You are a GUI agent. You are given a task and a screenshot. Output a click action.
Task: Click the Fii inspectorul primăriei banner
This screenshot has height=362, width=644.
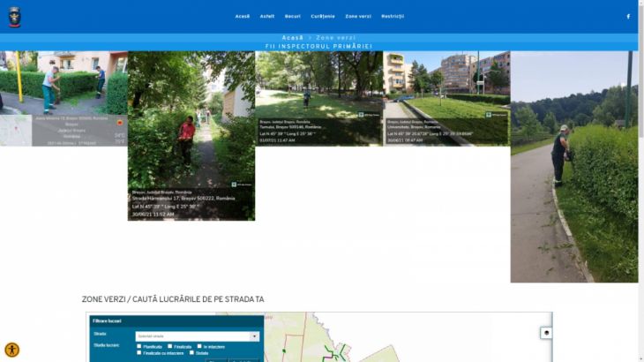(x=318, y=46)
